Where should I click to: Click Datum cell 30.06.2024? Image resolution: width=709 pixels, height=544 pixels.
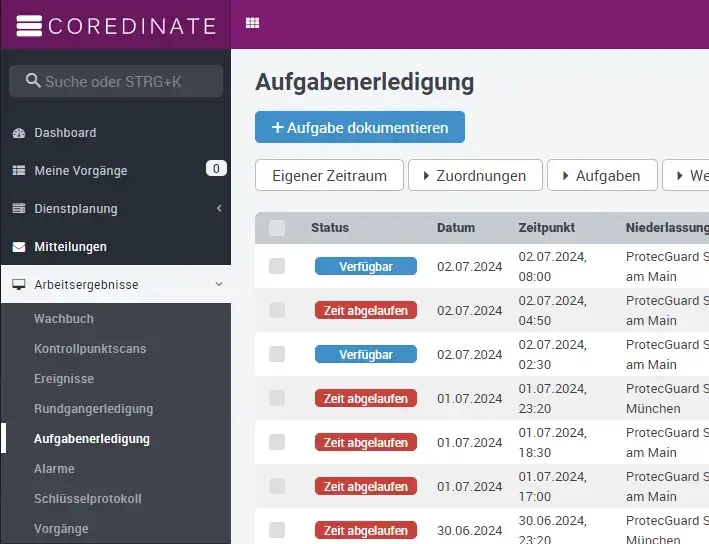(469, 530)
